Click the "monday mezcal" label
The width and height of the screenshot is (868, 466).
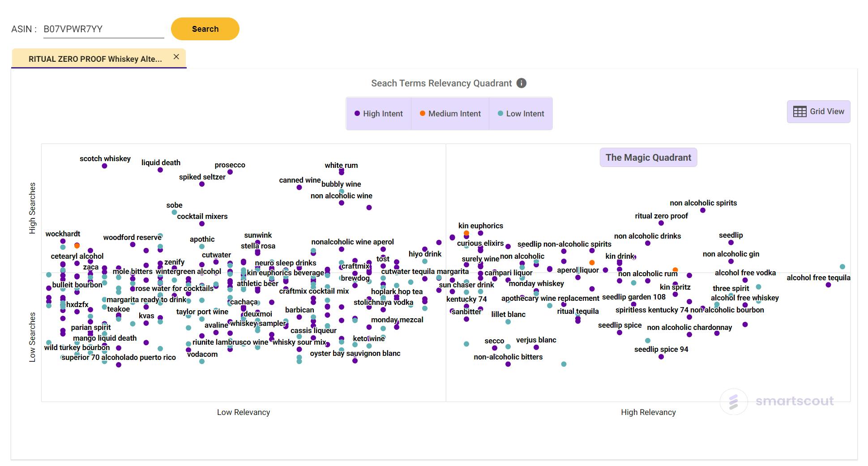coord(397,320)
